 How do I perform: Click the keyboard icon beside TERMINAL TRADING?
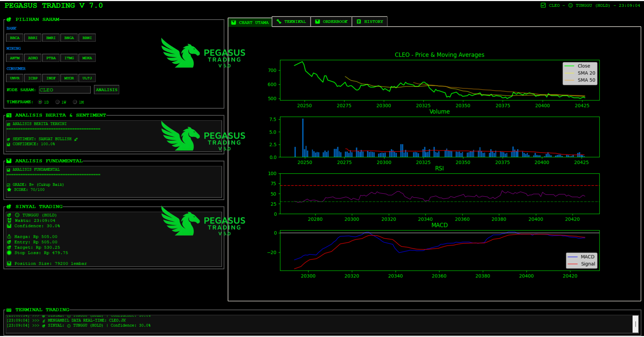point(9,310)
